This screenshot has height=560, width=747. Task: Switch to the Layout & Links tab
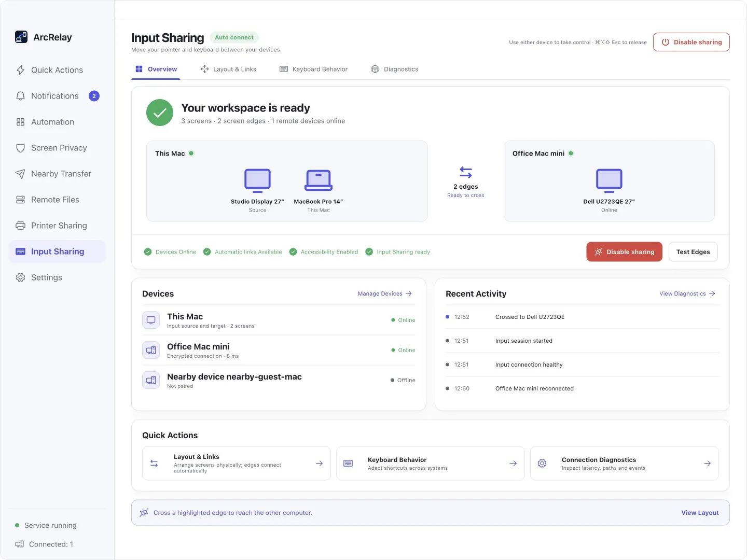click(228, 69)
